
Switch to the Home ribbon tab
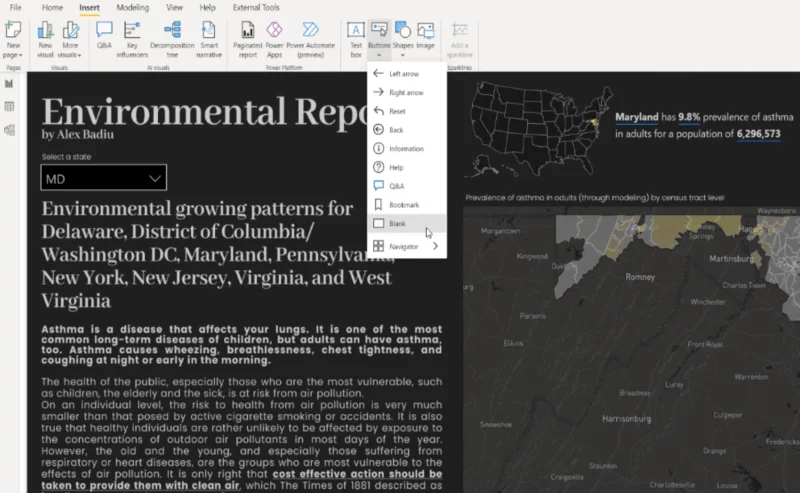[52, 8]
